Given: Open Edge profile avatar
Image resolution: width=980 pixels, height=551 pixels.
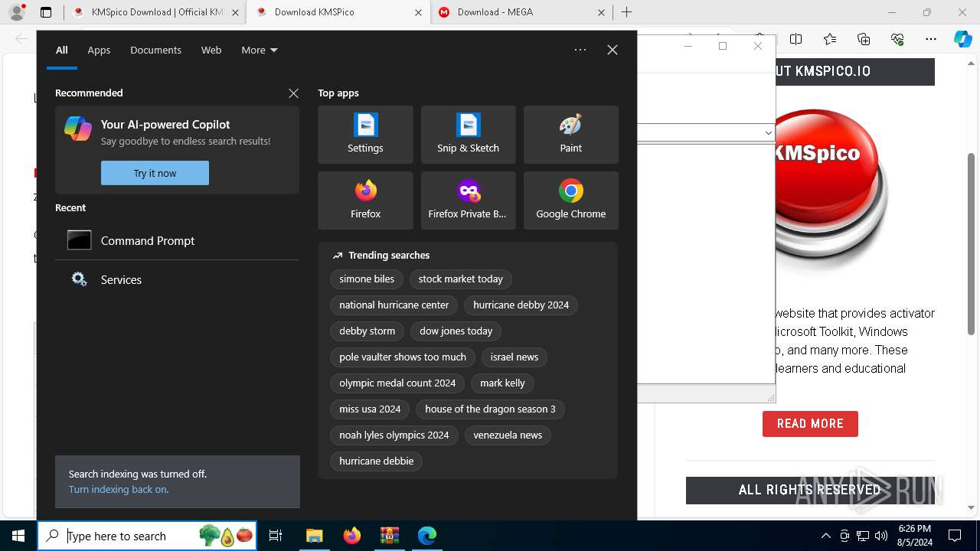Looking at the screenshot, I should pos(17,12).
